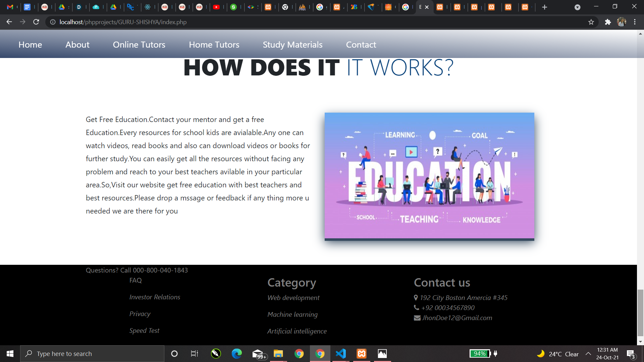
Task: Click the browser back arrow
Action: pyautogui.click(x=9, y=22)
